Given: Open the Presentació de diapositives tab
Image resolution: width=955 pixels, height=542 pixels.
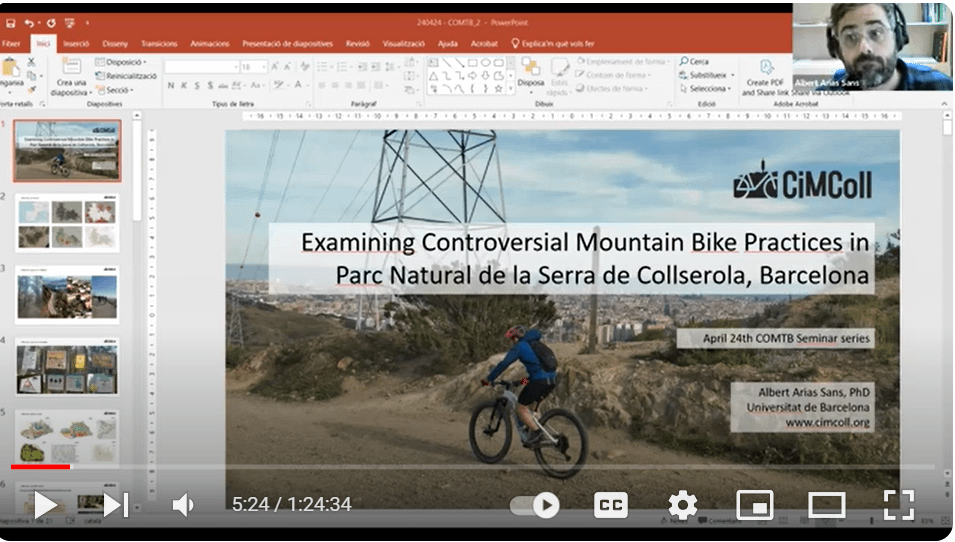Looking at the screenshot, I should pos(287,44).
